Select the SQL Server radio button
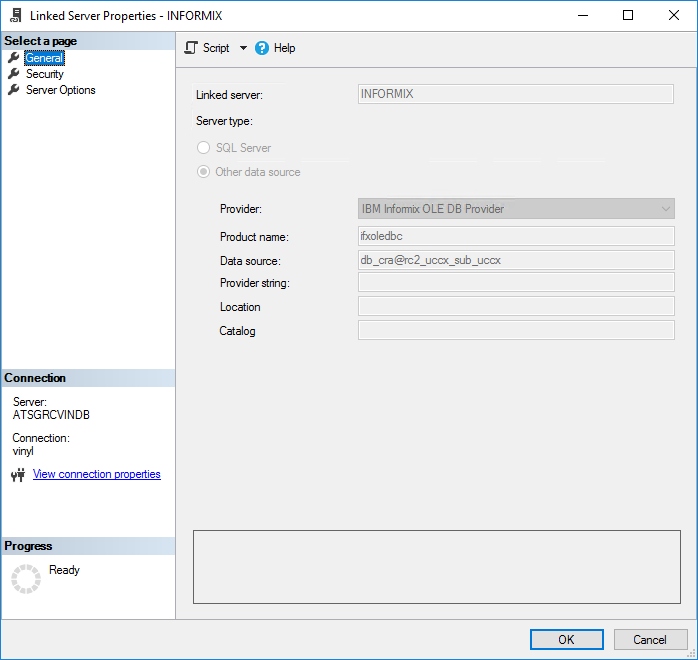Screen dimensions: 698x660 tap(204, 148)
